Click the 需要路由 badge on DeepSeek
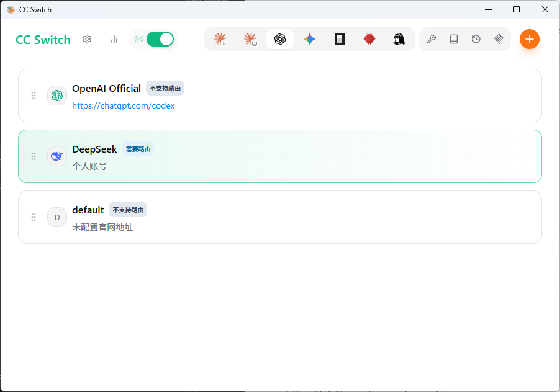The image size is (560, 392). click(138, 149)
